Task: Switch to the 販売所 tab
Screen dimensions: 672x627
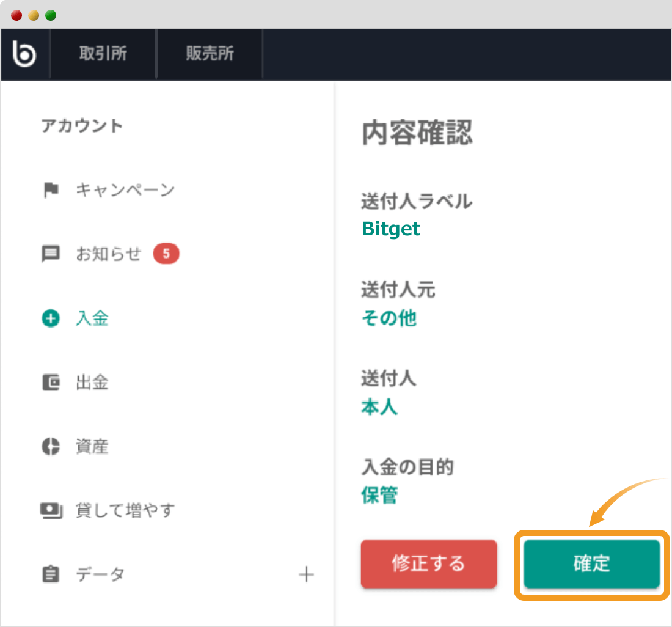Action: (x=210, y=54)
